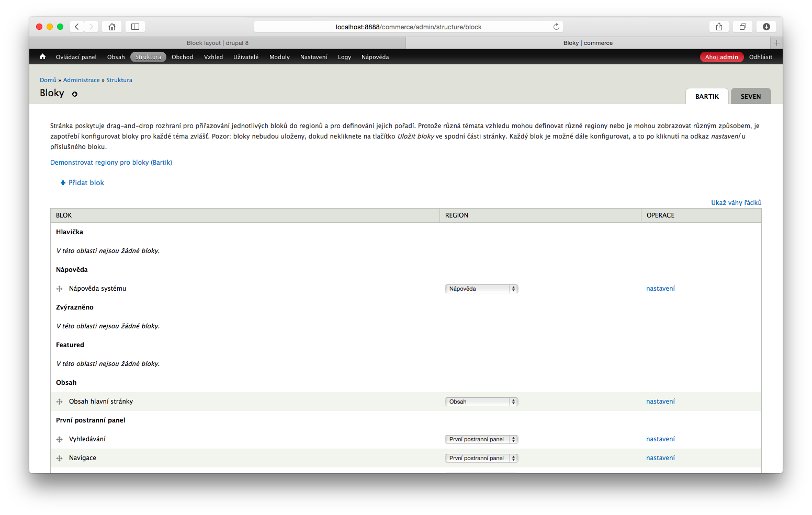Click the Odhlásit logout link
812x515 pixels.
[761, 57]
